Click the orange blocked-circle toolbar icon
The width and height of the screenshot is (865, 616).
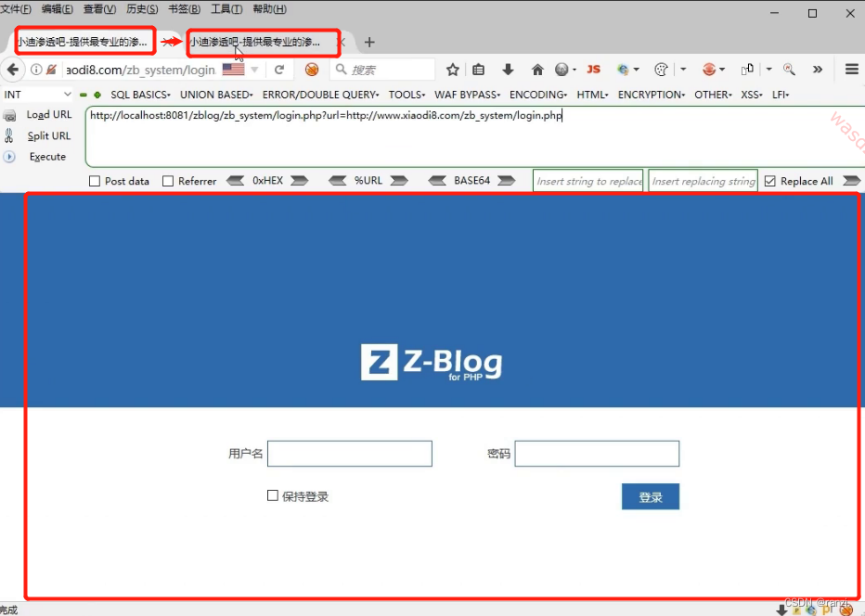tap(312, 70)
